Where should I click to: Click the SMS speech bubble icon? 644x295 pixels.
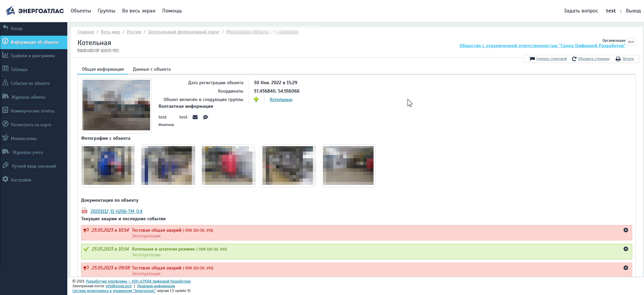tap(206, 117)
